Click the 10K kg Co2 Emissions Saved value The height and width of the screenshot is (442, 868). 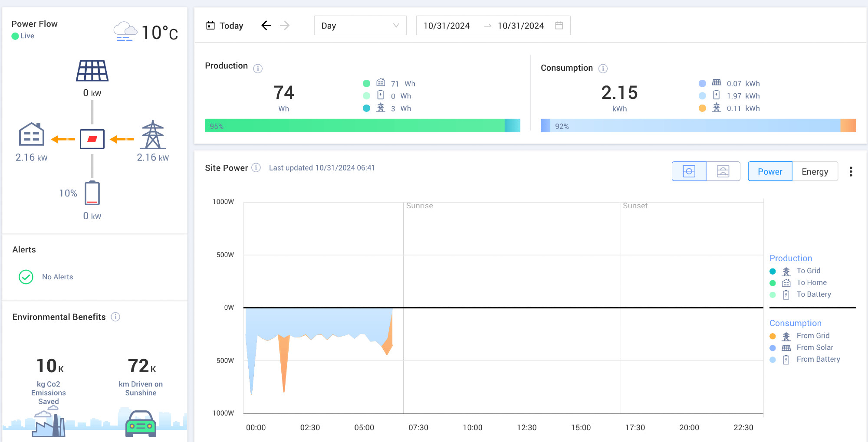coord(50,366)
